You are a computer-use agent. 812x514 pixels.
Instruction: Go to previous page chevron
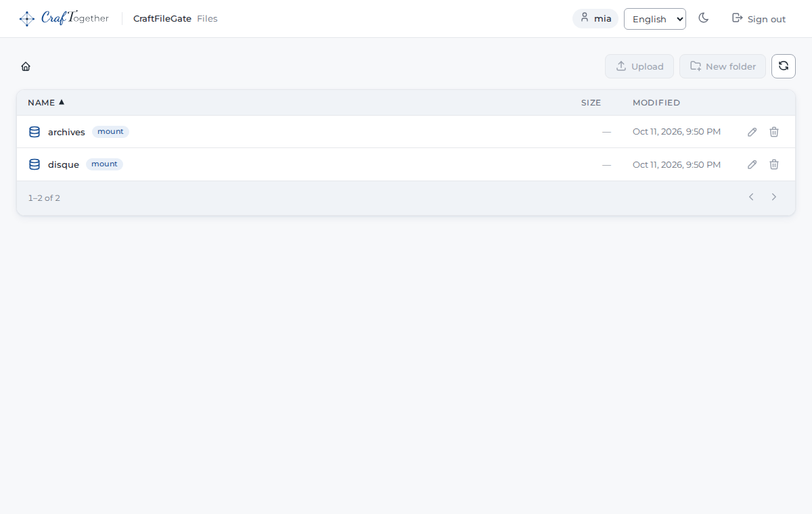pyautogui.click(x=751, y=197)
